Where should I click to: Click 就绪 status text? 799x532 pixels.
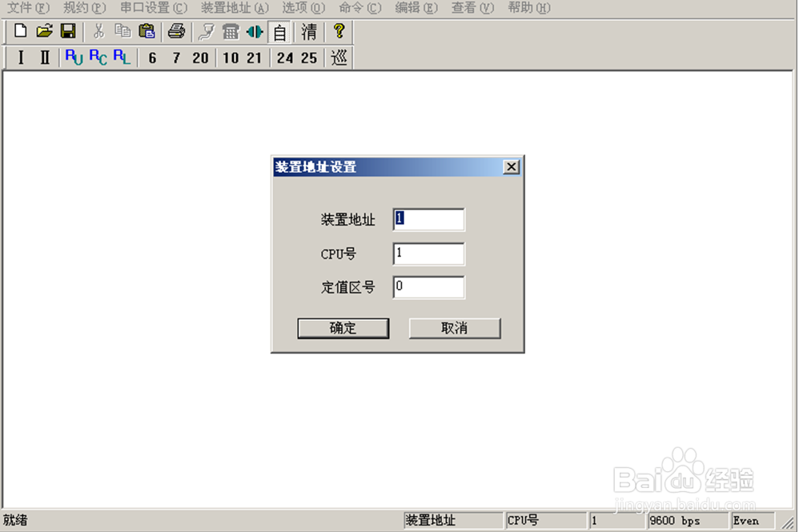(15, 520)
